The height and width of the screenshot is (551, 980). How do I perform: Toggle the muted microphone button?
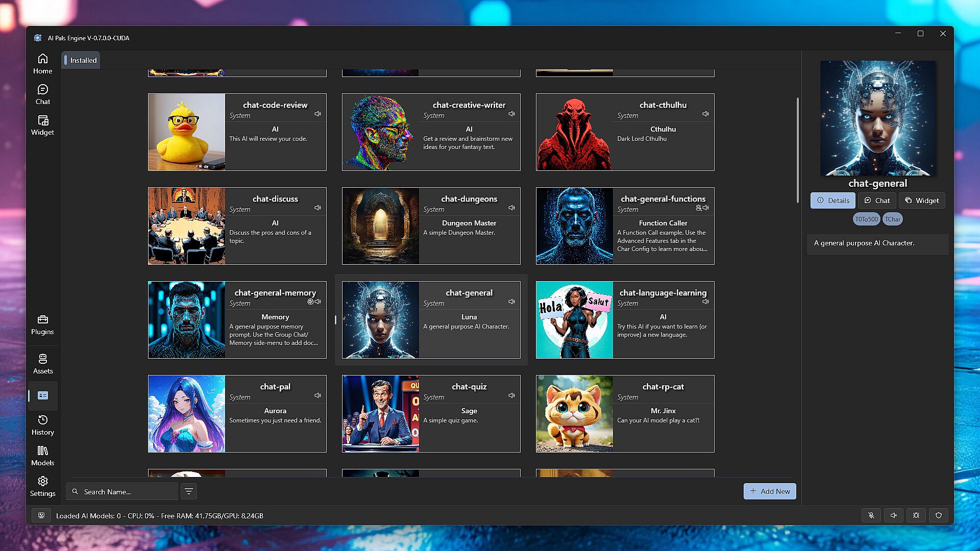click(871, 515)
